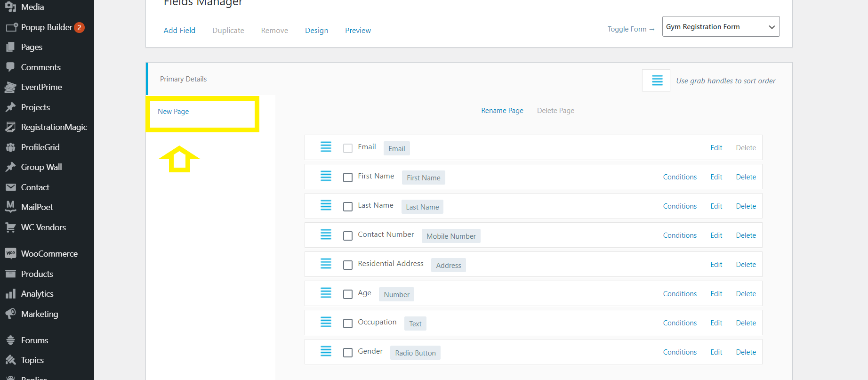Select the First Name field checkbox
This screenshot has height=380, width=868.
click(348, 178)
